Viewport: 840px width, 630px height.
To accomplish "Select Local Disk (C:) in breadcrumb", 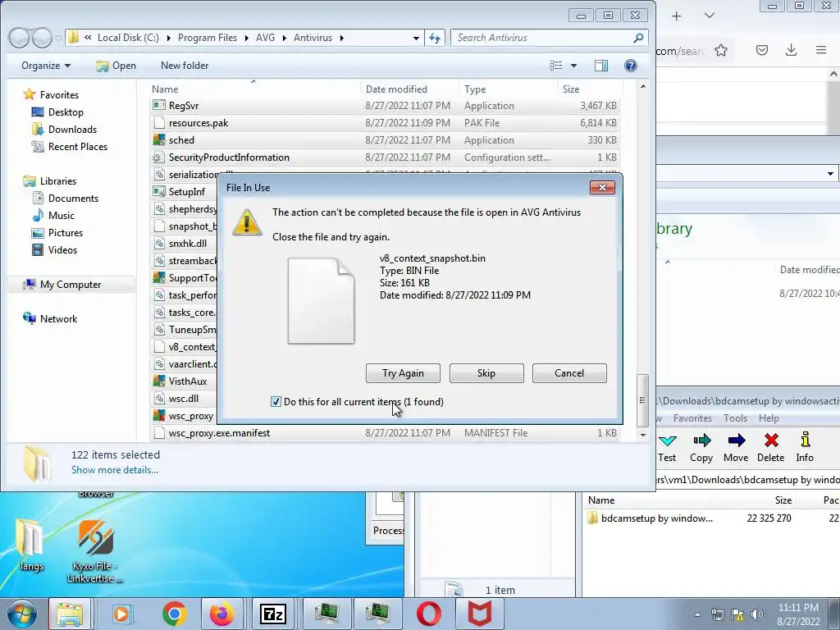I will tap(128, 38).
